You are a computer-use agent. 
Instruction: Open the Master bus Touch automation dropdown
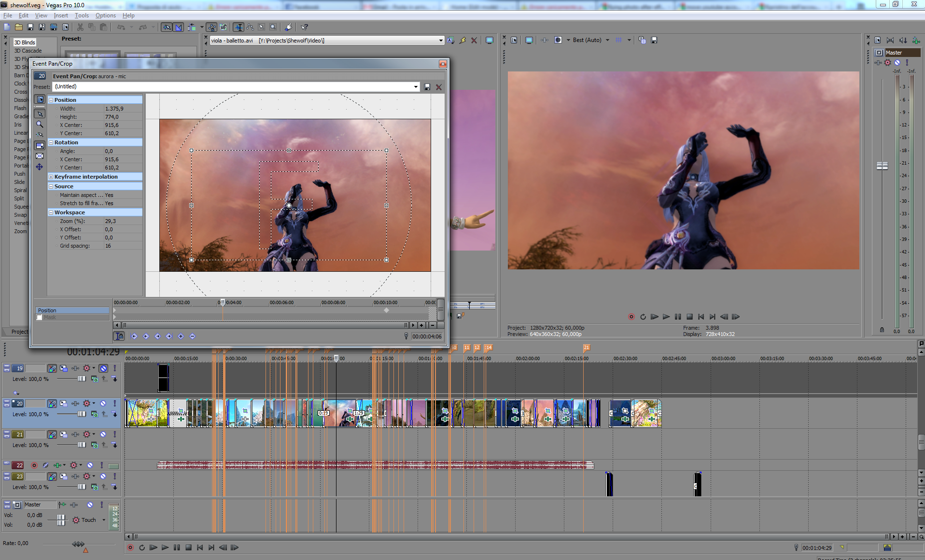pos(104,520)
